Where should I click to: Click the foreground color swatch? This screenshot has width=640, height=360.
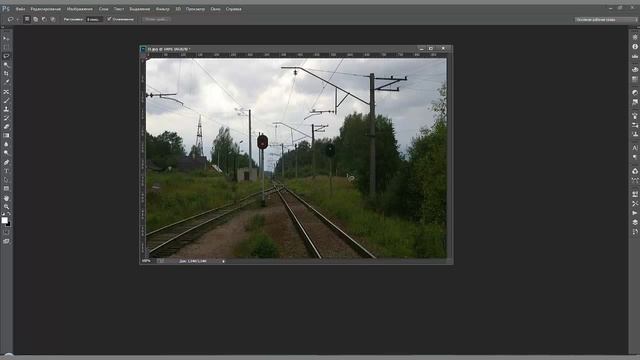click(4, 220)
